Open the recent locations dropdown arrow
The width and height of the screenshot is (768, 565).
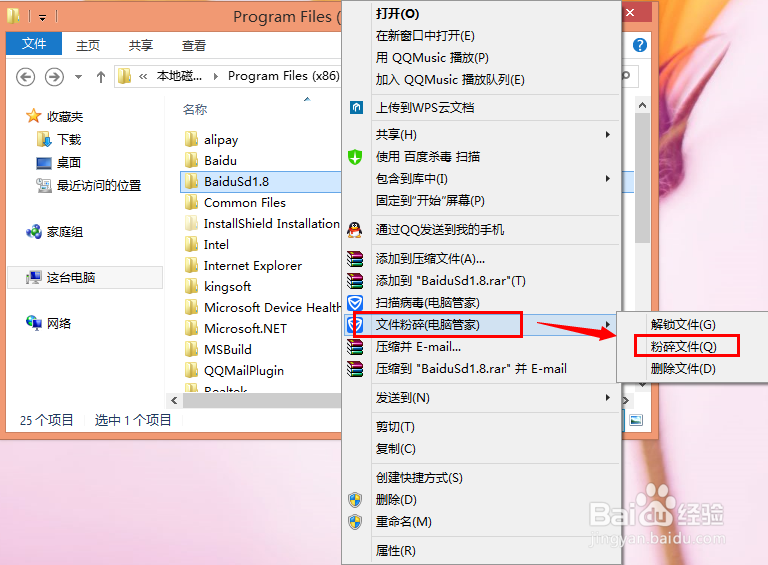pyautogui.click(x=78, y=77)
